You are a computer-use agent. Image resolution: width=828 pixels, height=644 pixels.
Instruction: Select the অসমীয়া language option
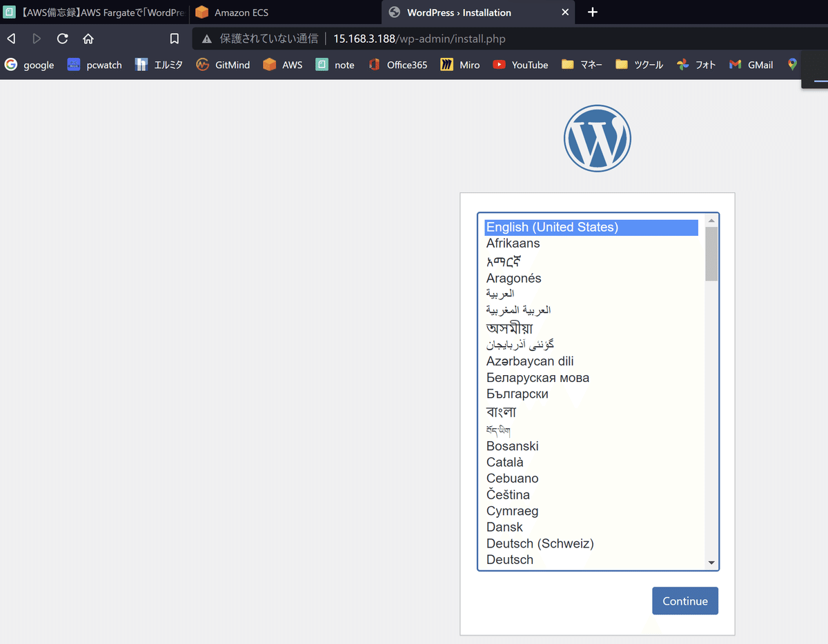click(591, 328)
